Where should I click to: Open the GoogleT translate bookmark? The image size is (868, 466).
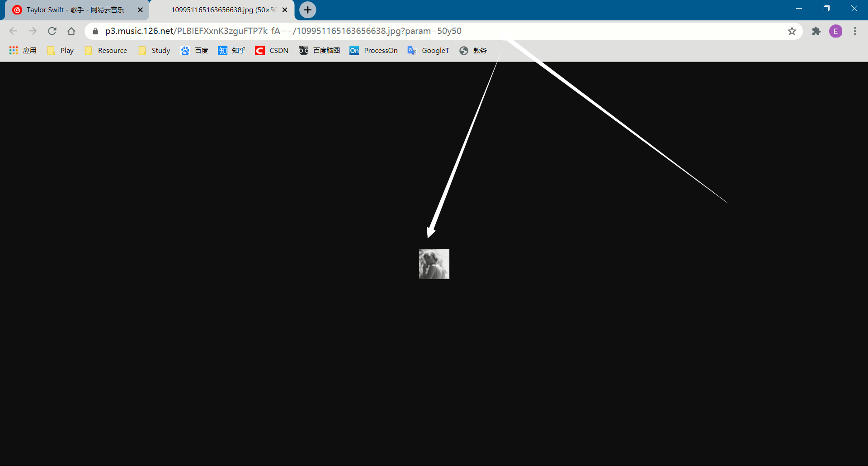pyautogui.click(x=428, y=50)
